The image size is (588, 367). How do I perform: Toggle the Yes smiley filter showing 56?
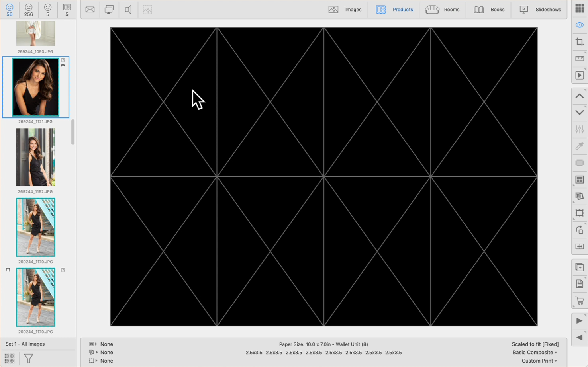pos(10,10)
